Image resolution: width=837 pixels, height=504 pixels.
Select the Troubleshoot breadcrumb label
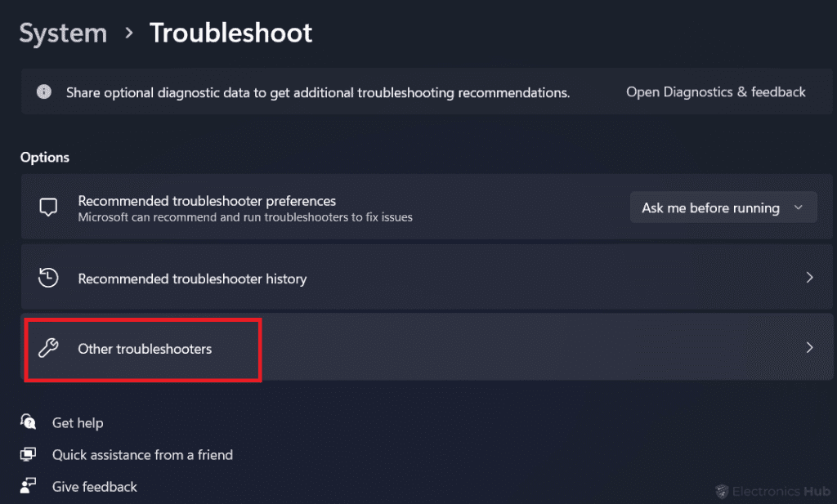coord(231,33)
